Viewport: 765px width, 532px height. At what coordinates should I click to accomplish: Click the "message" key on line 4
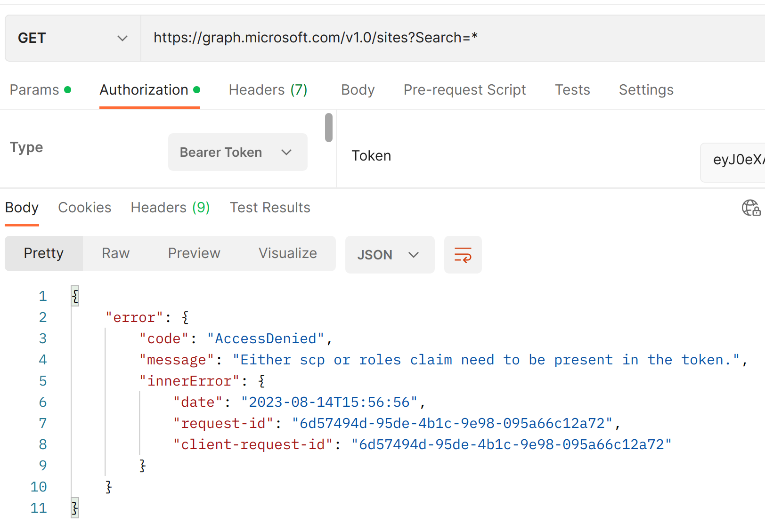click(x=177, y=360)
